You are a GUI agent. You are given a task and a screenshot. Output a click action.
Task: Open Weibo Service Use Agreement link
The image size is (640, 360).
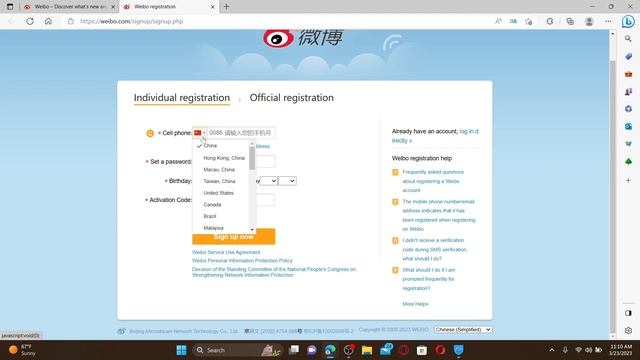(x=226, y=252)
